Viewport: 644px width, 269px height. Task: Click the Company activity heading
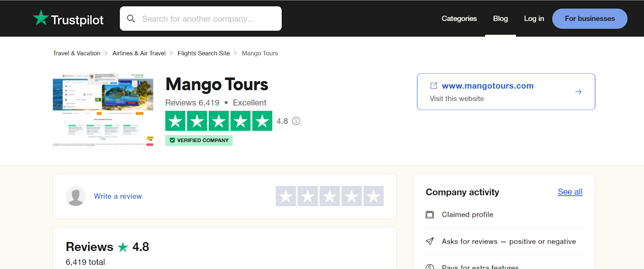[462, 192]
